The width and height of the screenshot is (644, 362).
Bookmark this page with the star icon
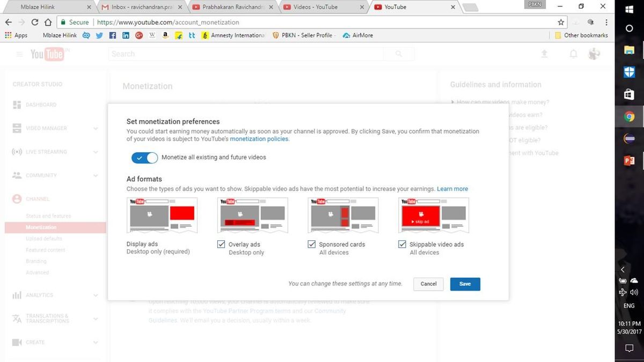click(x=561, y=23)
